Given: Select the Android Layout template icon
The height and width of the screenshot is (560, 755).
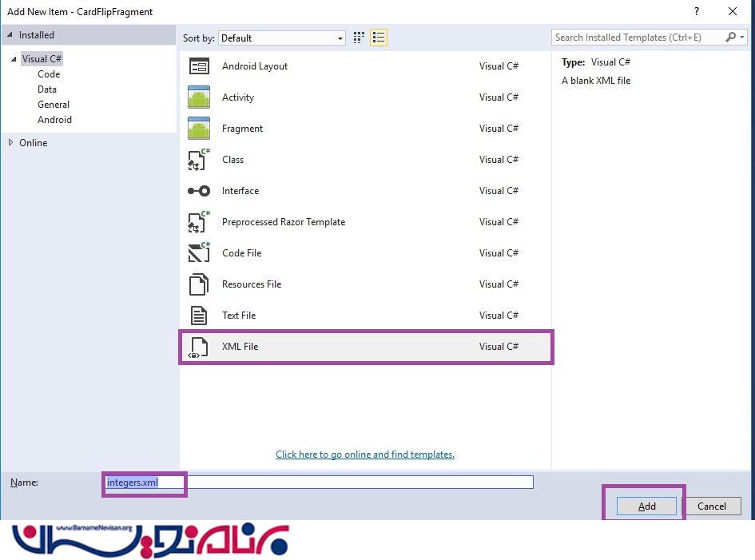Looking at the screenshot, I should pyautogui.click(x=198, y=66).
